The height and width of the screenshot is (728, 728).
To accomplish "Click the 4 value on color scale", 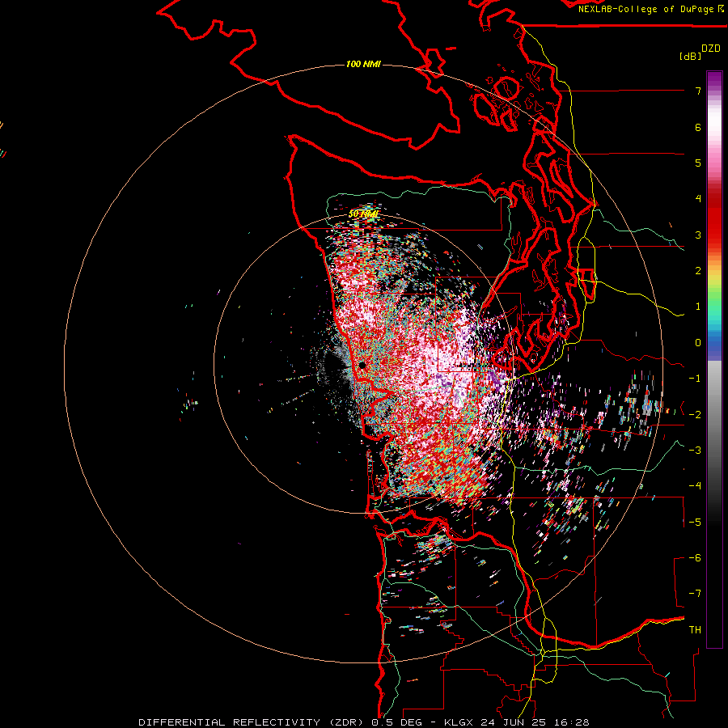I will point(698,199).
